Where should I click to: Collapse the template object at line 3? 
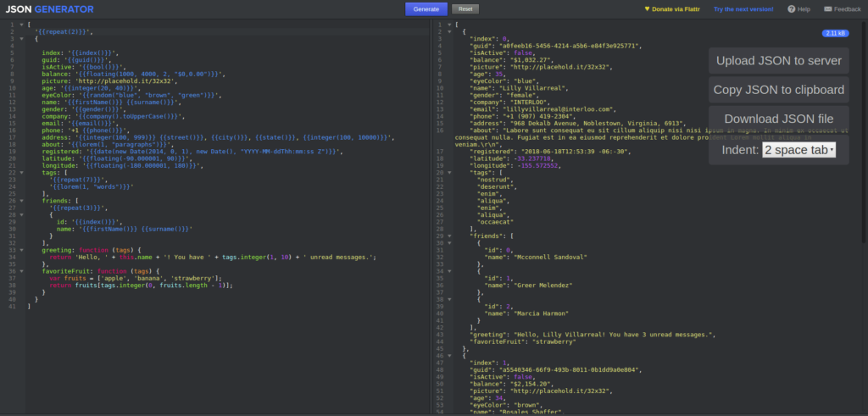click(x=21, y=39)
